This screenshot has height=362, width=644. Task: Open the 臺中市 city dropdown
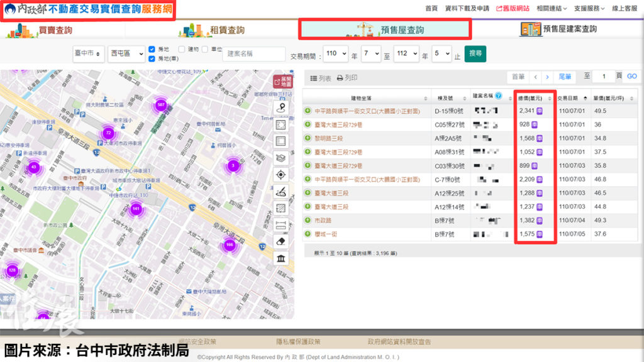point(87,54)
